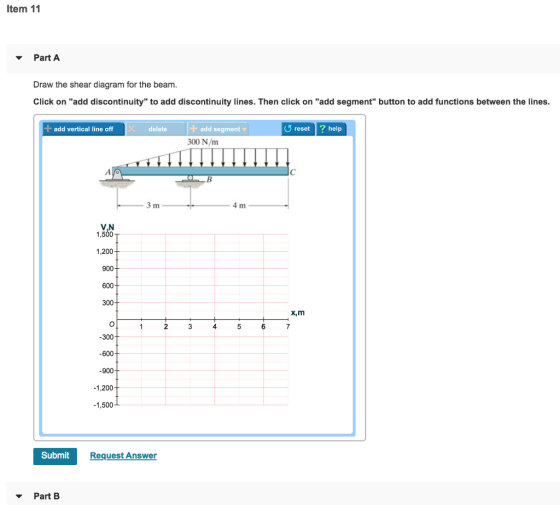Click the y-axis label -1,200

(x=104, y=388)
